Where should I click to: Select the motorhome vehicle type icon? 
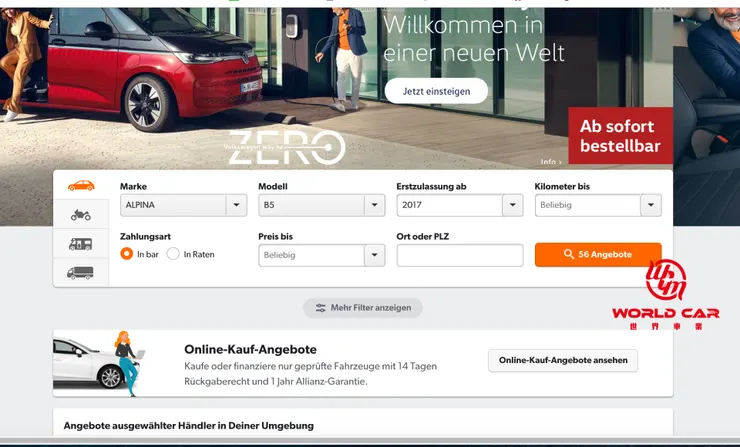coord(81,244)
